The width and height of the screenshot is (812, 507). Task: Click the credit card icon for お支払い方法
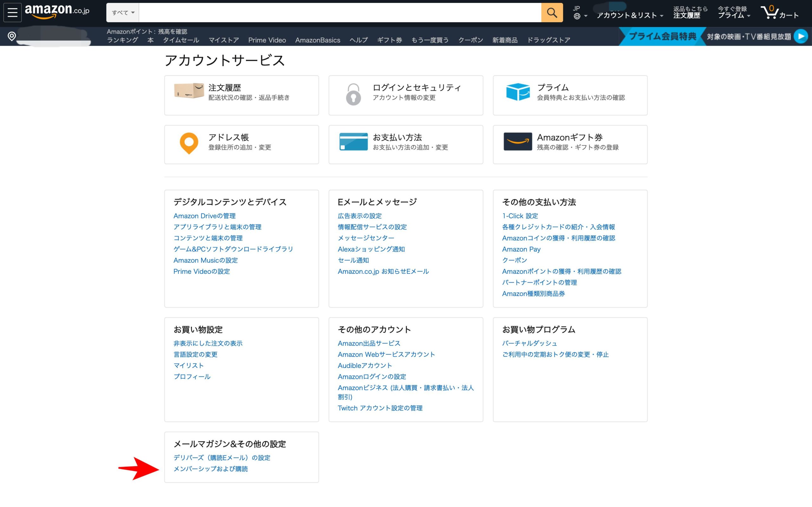point(353,142)
